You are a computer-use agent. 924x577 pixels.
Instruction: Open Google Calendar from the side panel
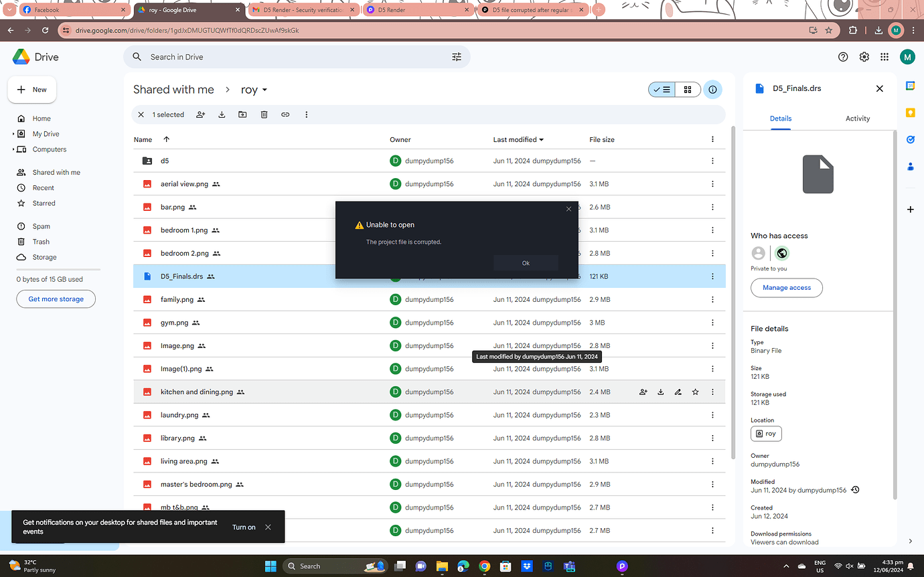pyautogui.click(x=910, y=86)
